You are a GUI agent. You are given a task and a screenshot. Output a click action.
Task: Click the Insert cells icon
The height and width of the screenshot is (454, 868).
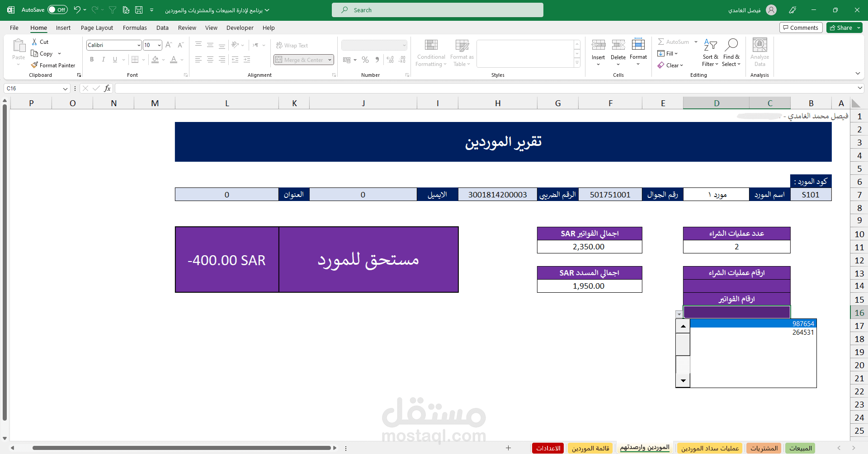(598, 45)
